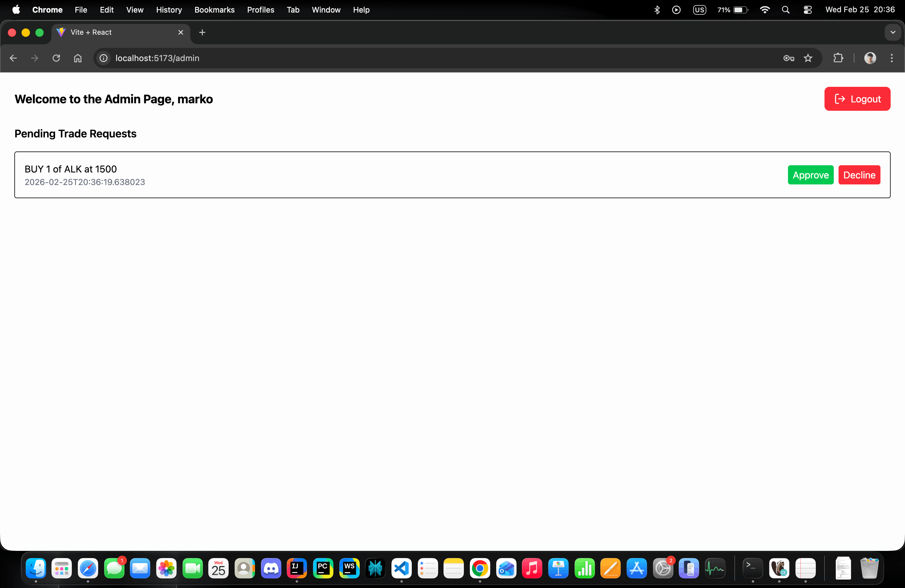
Task: Open the Bookmarks menu
Action: pyautogui.click(x=215, y=10)
